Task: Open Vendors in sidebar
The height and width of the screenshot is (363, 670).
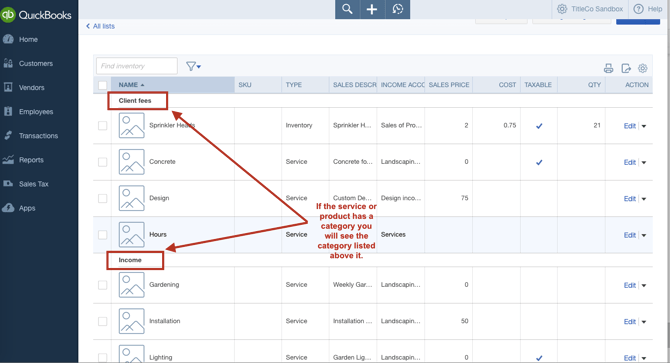Action: click(x=31, y=88)
